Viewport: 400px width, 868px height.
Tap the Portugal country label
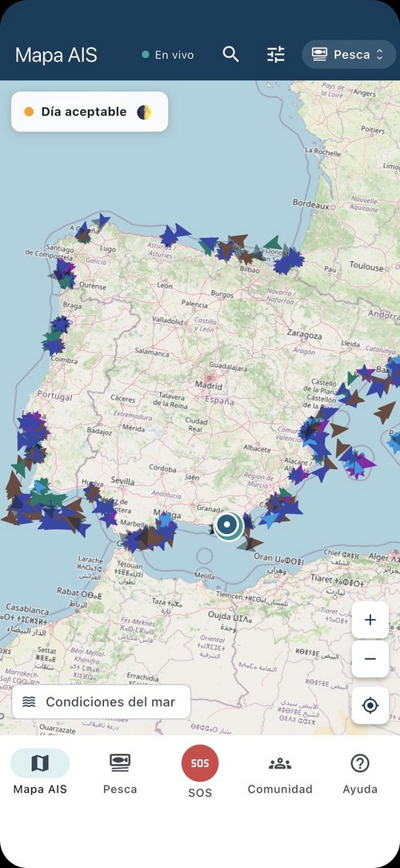coord(54,397)
